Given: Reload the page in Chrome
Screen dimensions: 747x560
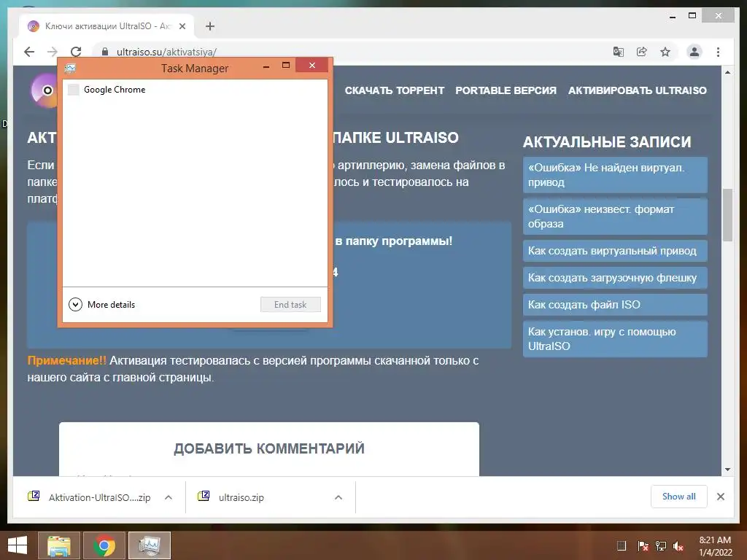Looking at the screenshot, I should (x=76, y=52).
